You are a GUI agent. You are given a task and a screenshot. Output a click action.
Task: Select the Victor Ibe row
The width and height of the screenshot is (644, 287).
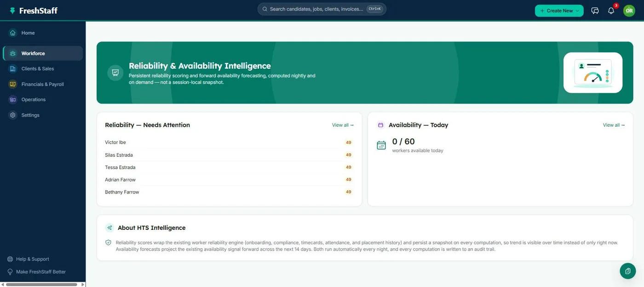click(229, 142)
